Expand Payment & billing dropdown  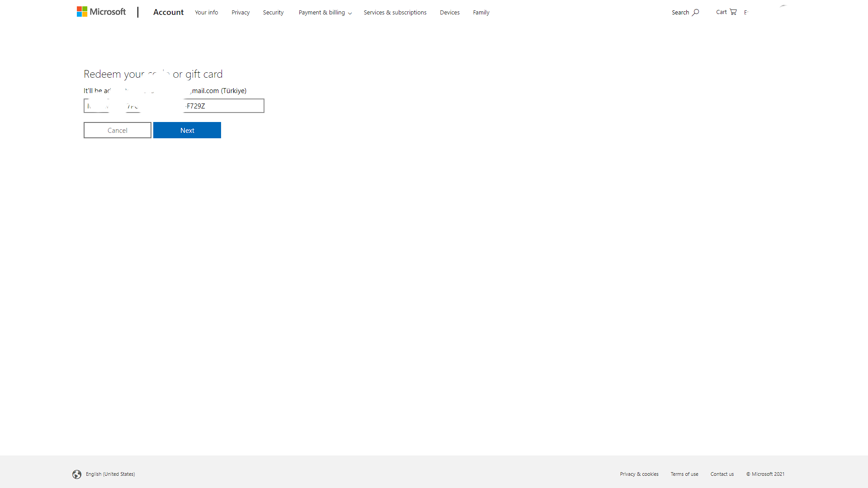pos(325,13)
